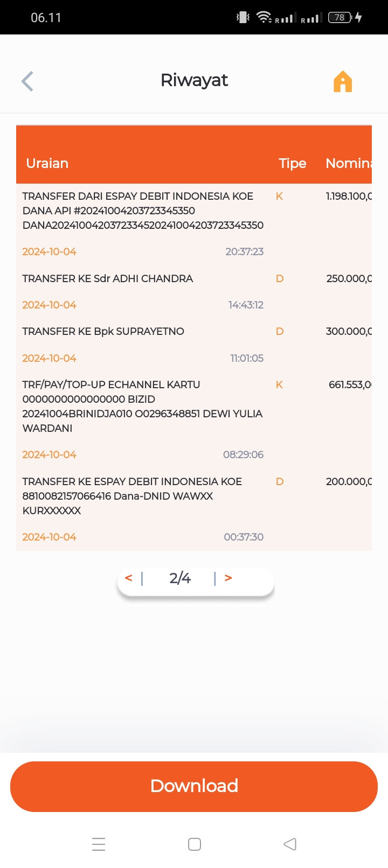This screenshot has height=868, width=388.
Task: Tap the battery status icon
Action: click(x=340, y=17)
